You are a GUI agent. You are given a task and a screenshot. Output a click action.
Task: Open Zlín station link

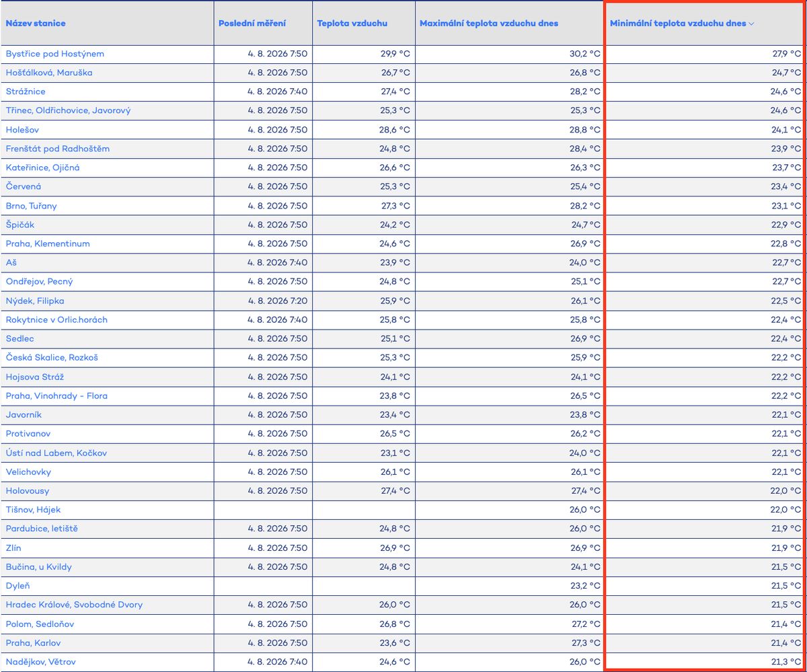coord(13,548)
